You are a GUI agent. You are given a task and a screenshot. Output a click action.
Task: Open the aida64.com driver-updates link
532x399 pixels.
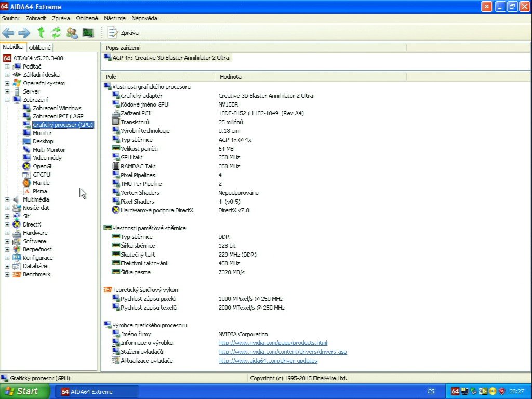click(268, 361)
